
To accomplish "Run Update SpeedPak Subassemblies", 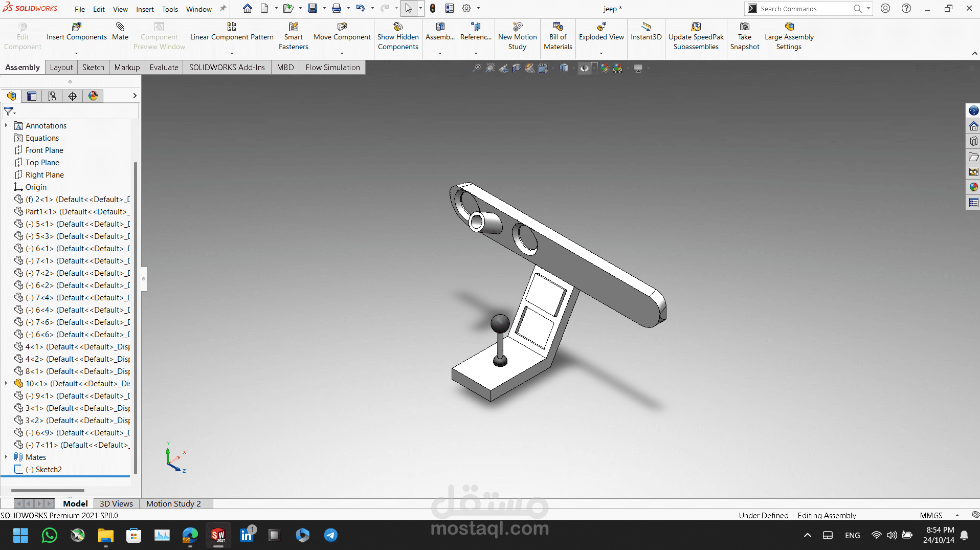I will coord(696,36).
